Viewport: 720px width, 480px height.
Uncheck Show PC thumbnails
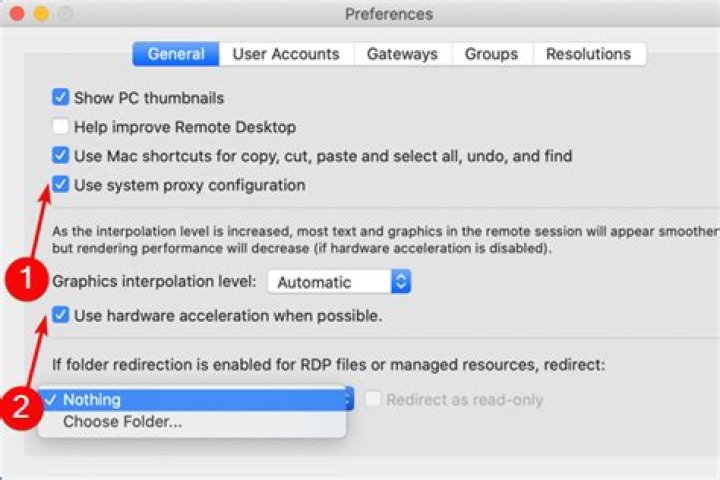click(x=61, y=98)
